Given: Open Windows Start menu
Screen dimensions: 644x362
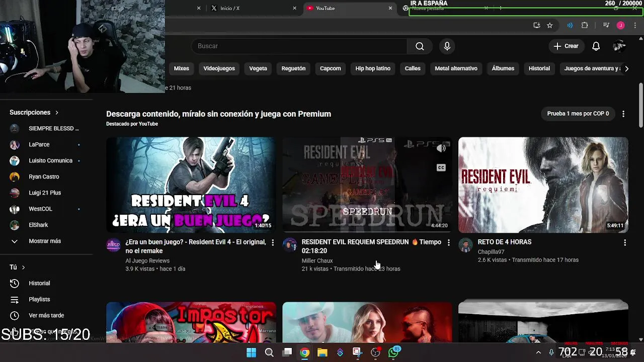Looking at the screenshot, I should click(251, 352).
